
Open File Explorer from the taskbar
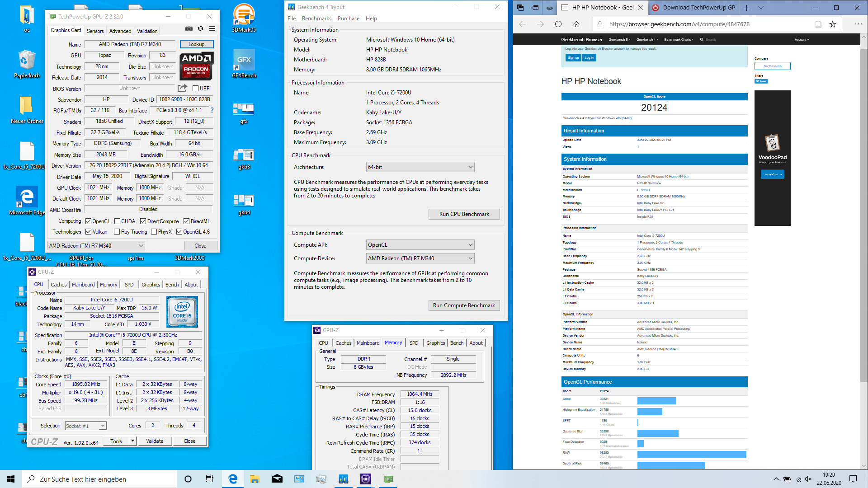255,479
